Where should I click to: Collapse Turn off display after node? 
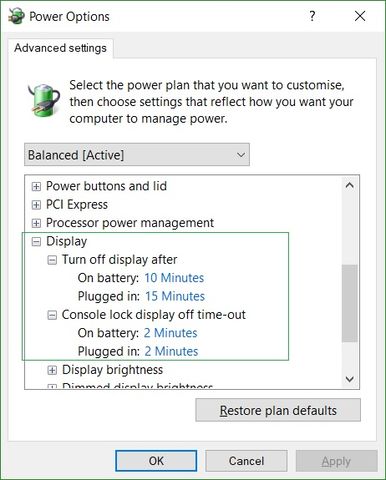pos(52,260)
